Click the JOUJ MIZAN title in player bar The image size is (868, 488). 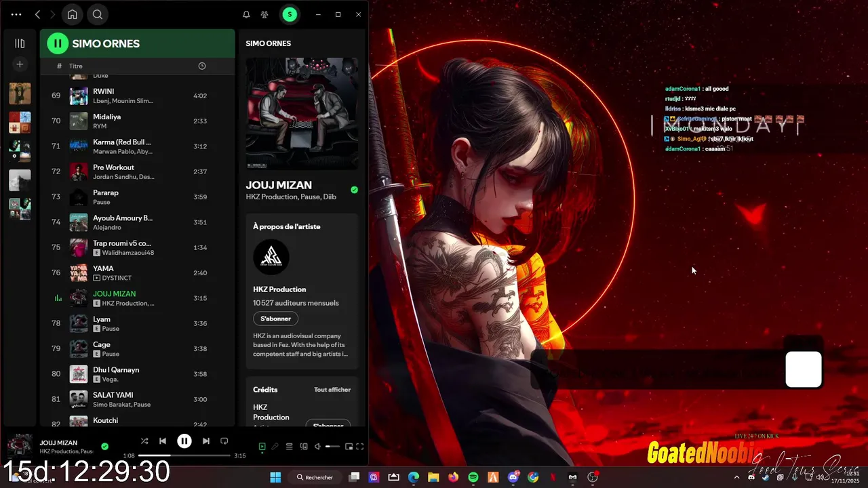pos(58,443)
